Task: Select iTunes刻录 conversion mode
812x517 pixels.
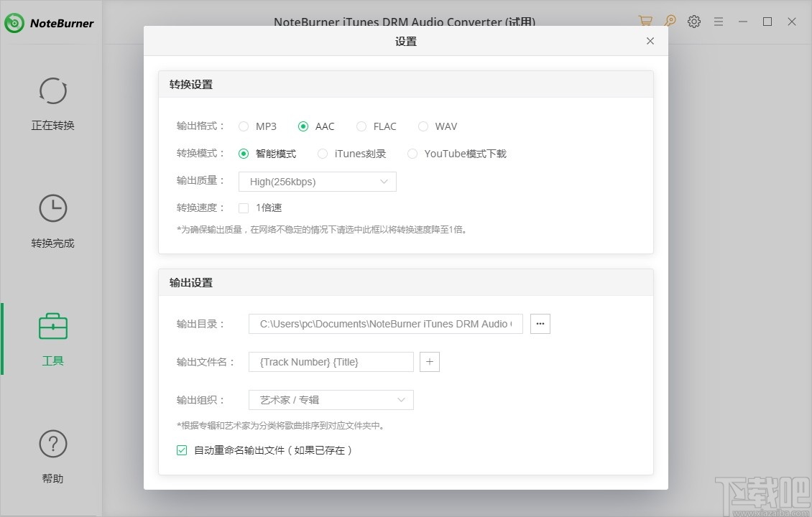Action: (x=323, y=153)
